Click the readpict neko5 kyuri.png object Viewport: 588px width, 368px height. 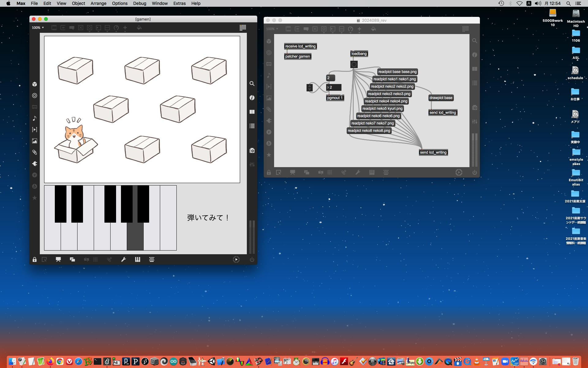(382, 109)
